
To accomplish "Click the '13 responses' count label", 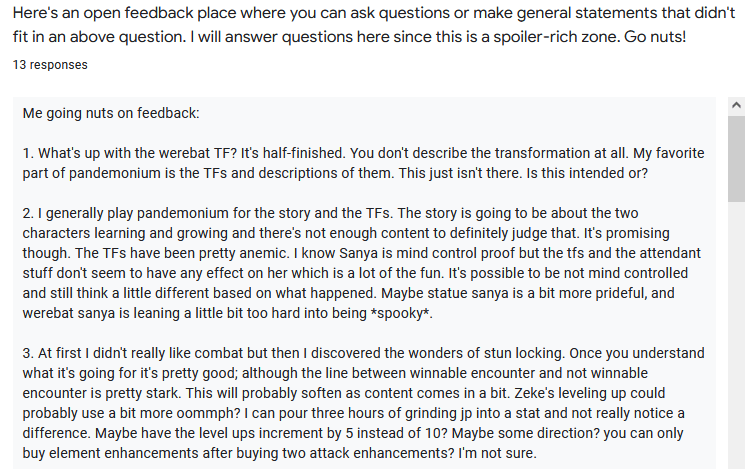I will click(50, 65).
